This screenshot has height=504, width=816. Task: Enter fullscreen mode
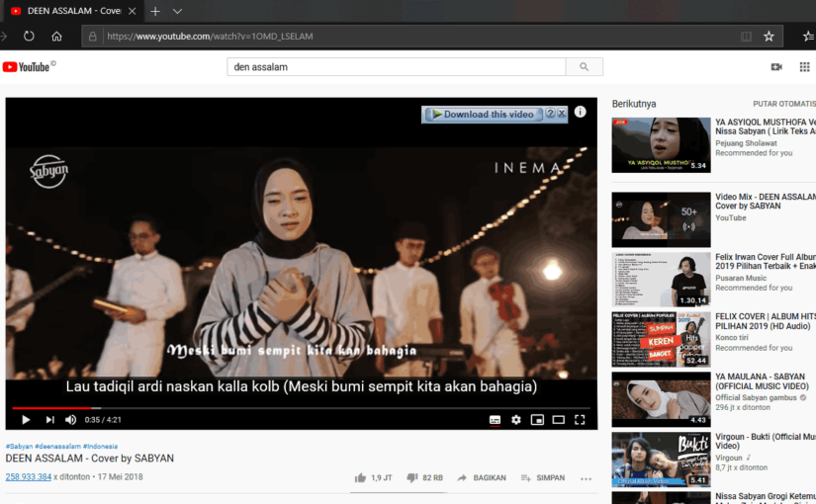[580, 420]
